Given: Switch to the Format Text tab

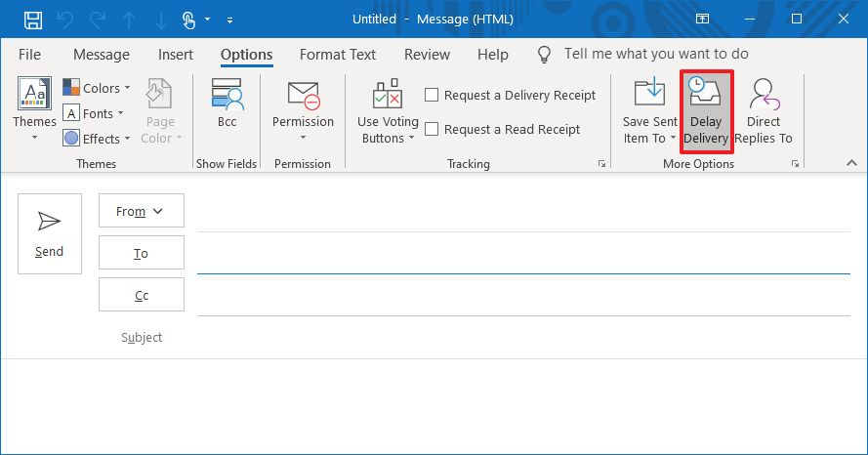Looking at the screenshot, I should coord(337,55).
